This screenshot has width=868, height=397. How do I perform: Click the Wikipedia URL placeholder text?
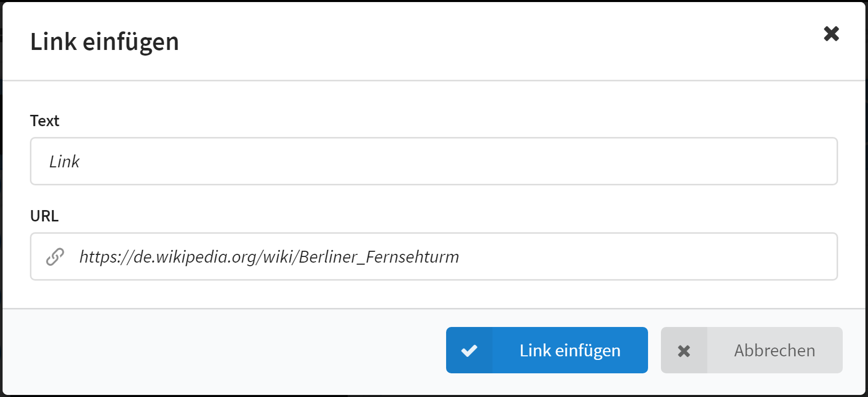point(269,257)
